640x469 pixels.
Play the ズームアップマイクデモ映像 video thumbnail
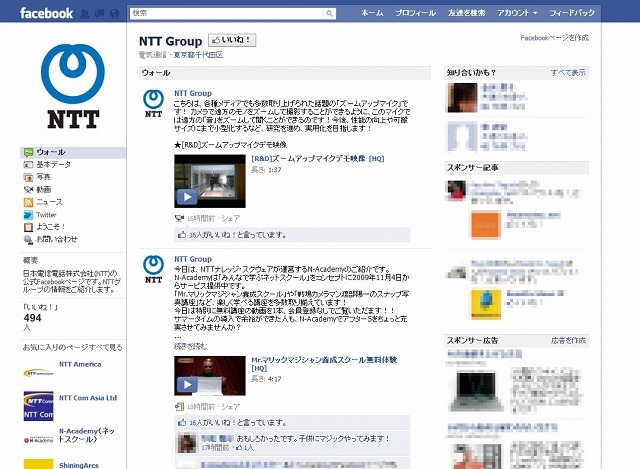click(x=210, y=181)
